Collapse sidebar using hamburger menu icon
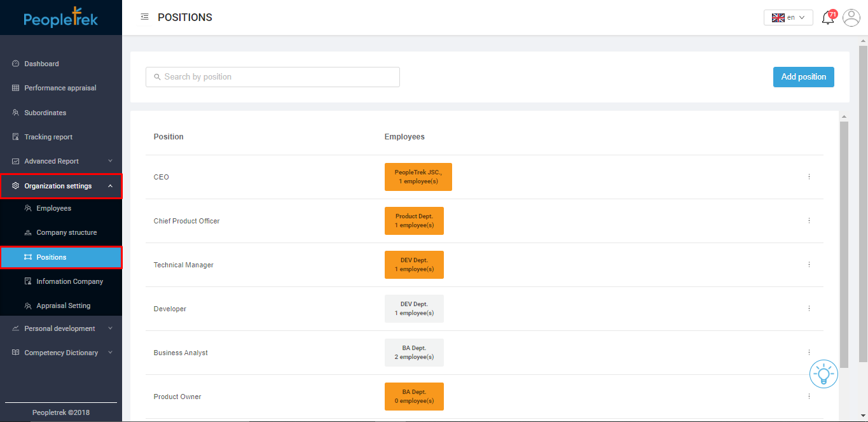This screenshot has height=422, width=868. click(x=144, y=17)
